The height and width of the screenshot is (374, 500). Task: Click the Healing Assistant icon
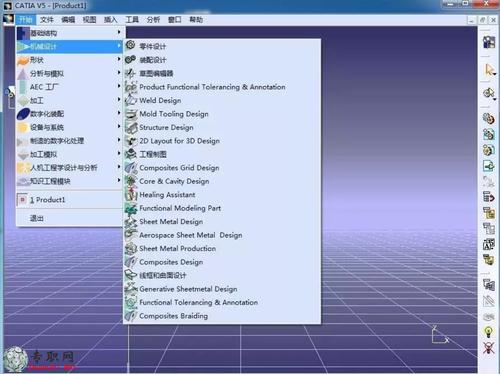pyautogui.click(x=131, y=194)
